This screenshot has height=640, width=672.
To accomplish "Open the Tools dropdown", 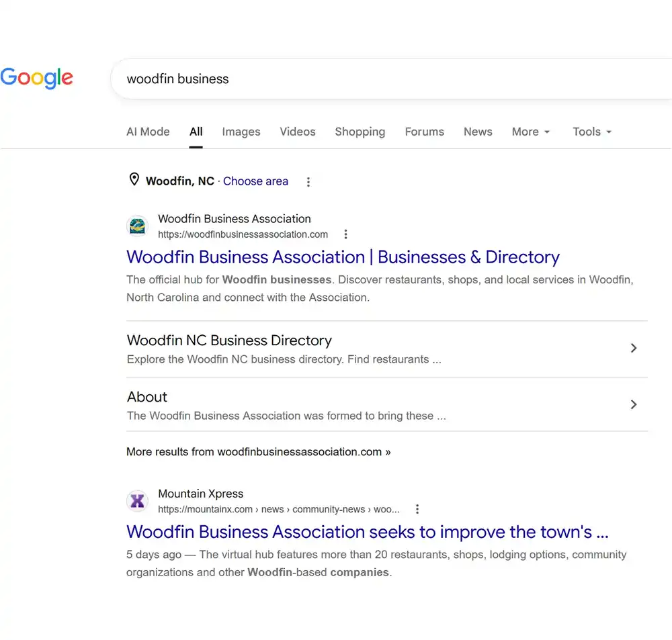I will [592, 132].
